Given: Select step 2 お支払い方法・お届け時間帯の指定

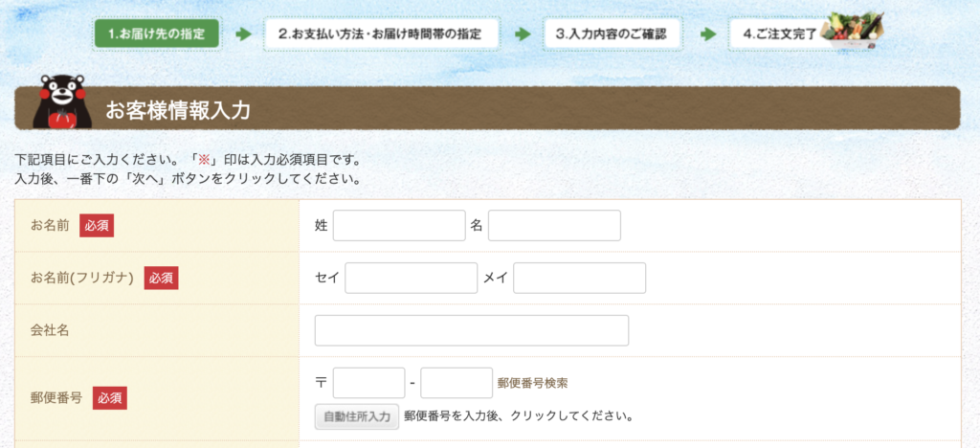Looking at the screenshot, I should click(x=381, y=34).
